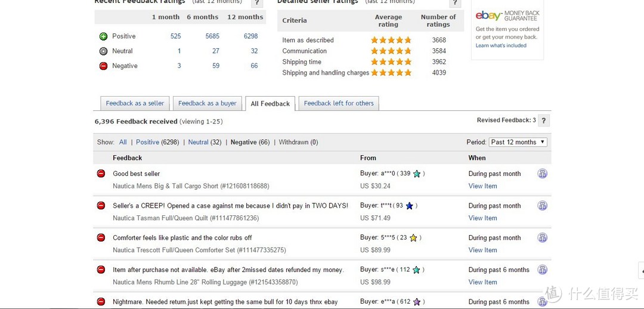Click negative icon beside 'Nightmare. Needed return' feedback
This screenshot has height=309, width=644.
tap(101, 302)
